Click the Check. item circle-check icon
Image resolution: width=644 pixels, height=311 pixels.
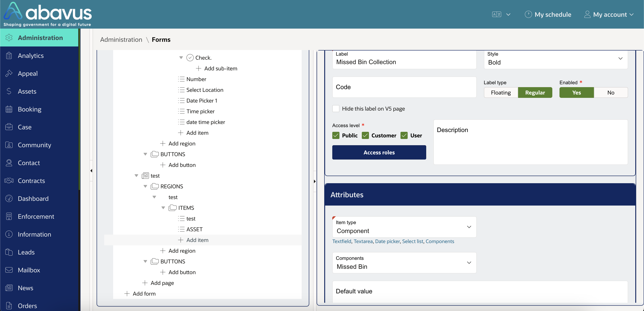(190, 58)
